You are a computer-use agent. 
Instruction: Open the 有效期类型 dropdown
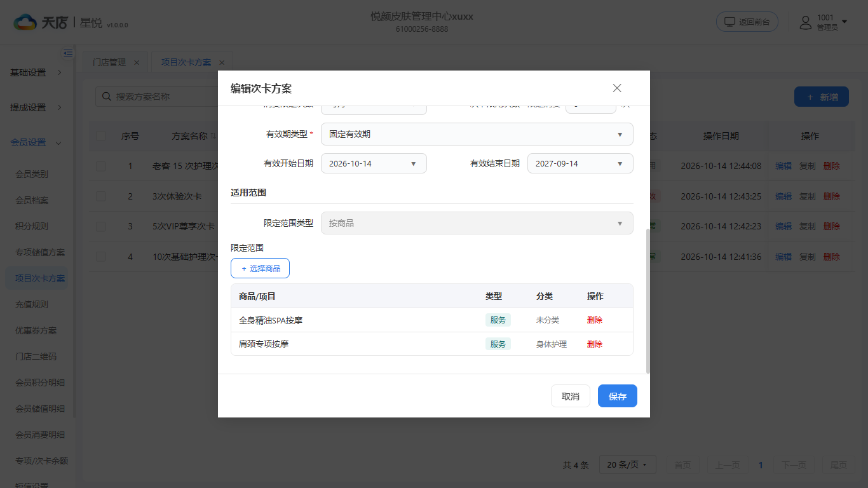(x=477, y=134)
